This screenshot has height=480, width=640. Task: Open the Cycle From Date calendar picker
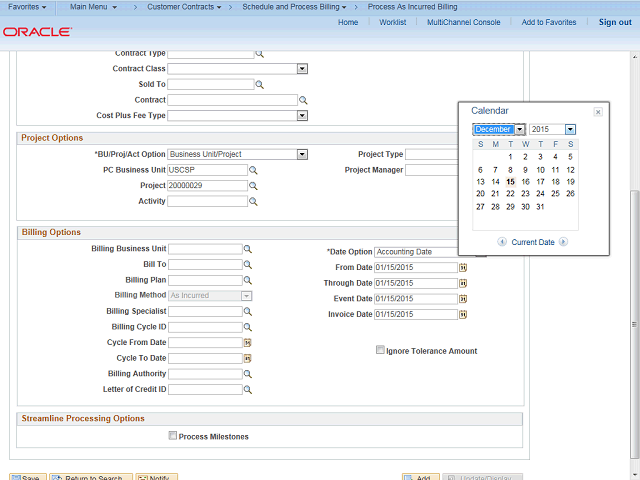coord(247,343)
